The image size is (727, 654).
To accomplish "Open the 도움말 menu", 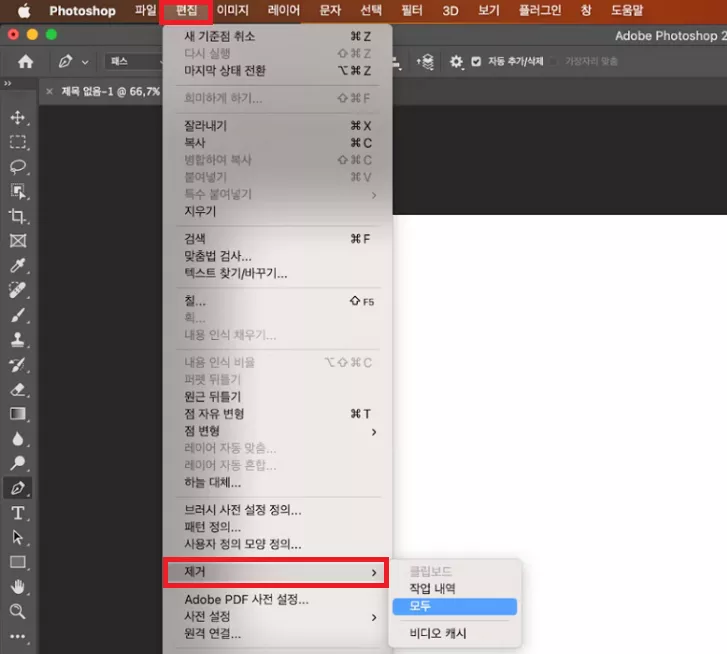I will tap(627, 10).
